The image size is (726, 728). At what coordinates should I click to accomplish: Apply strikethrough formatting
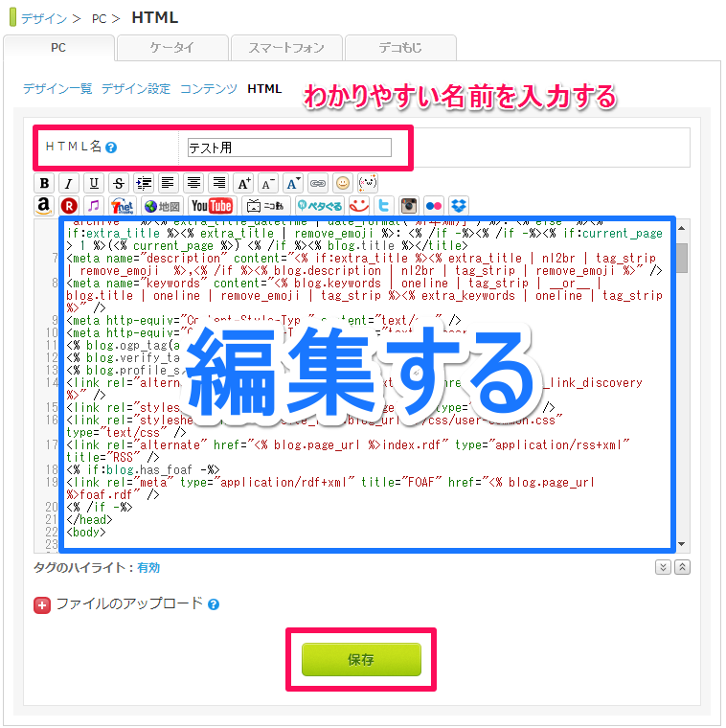pyautogui.click(x=119, y=183)
